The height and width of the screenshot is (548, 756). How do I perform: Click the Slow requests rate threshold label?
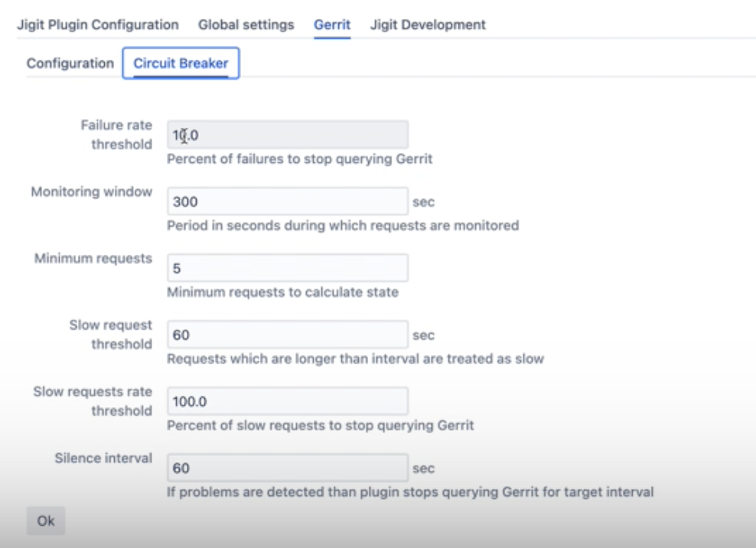coord(93,401)
